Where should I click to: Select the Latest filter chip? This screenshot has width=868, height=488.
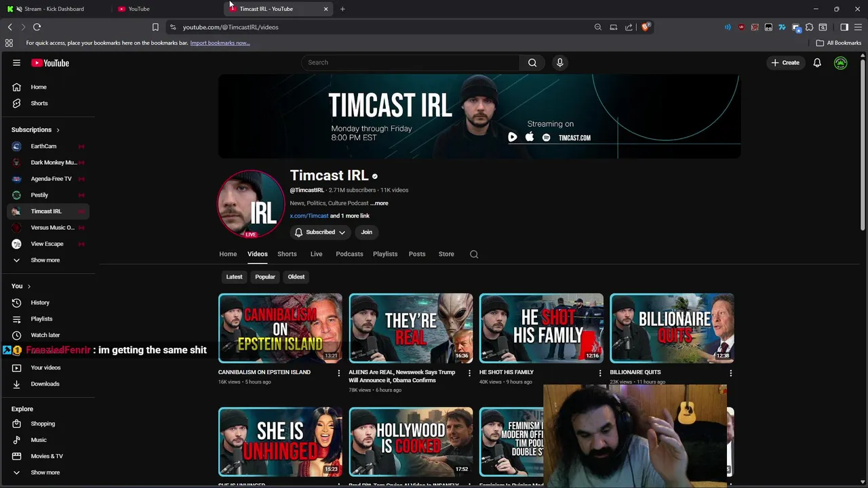(234, 277)
